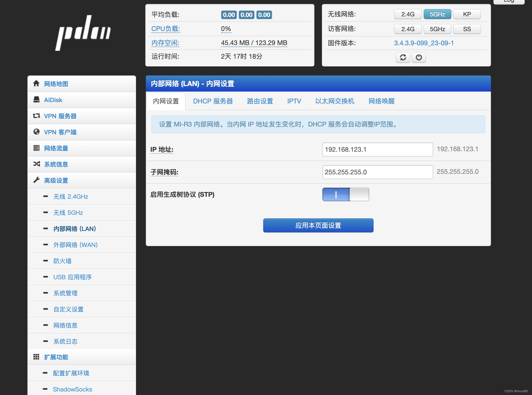Toggle the 5GHz wireless network button

tap(437, 14)
